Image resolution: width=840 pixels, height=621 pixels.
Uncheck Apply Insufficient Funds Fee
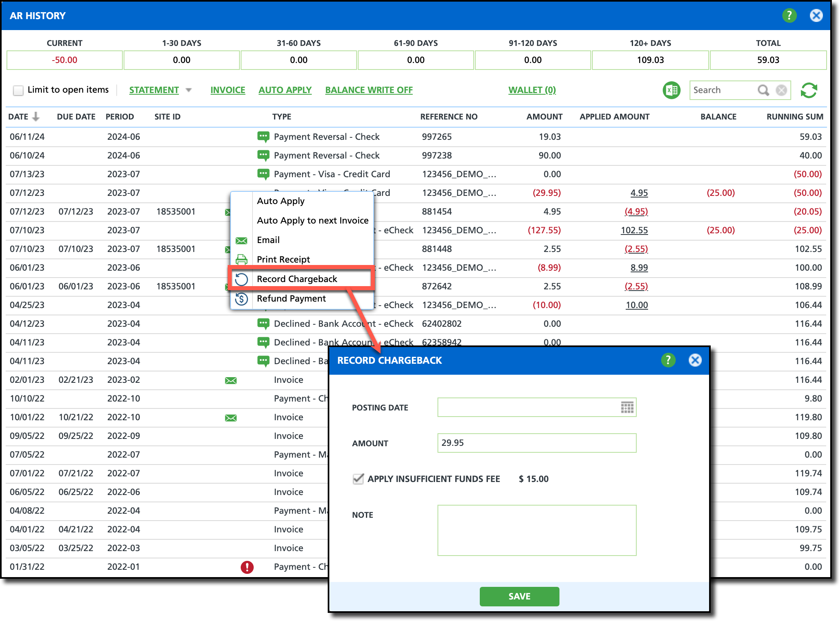point(358,479)
